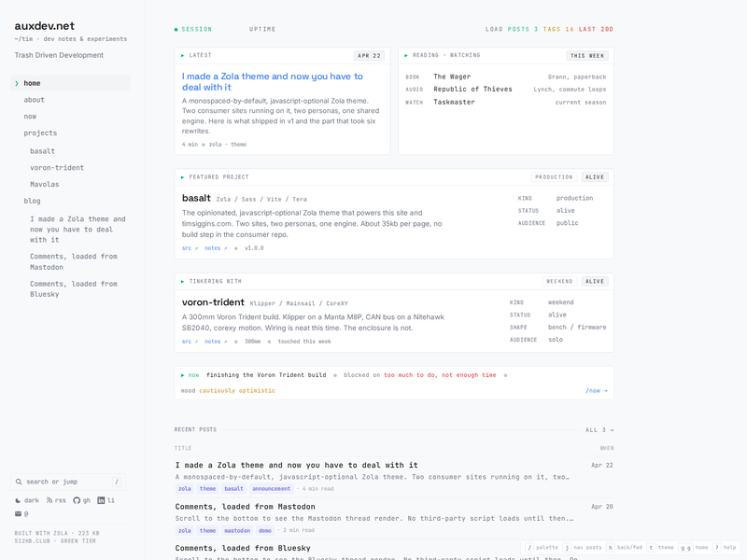Image resolution: width=747 pixels, height=560 pixels.
Task: Click the POSTS 3 stat
Action: click(523, 30)
